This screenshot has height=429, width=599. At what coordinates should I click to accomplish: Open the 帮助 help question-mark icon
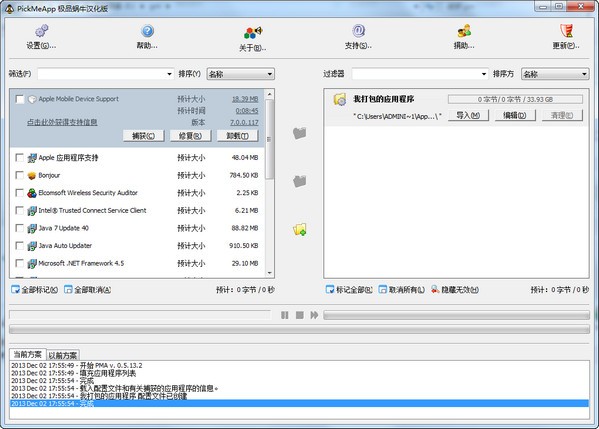pos(147,31)
